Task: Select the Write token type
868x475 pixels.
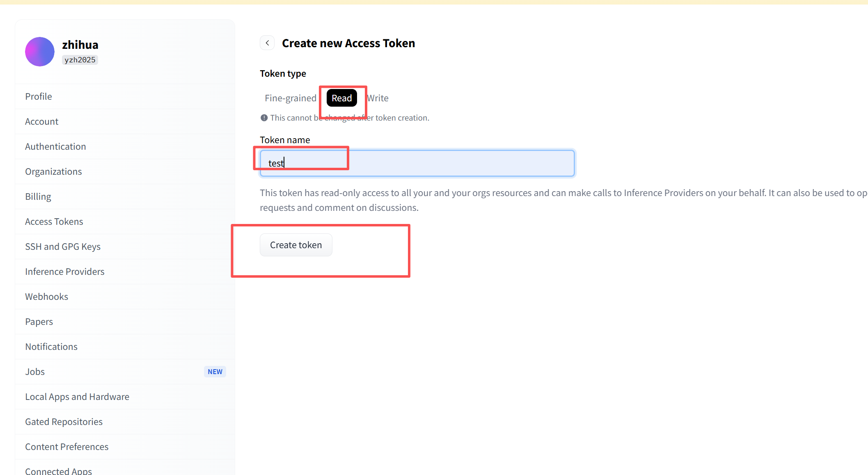Action: pos(378,98)
